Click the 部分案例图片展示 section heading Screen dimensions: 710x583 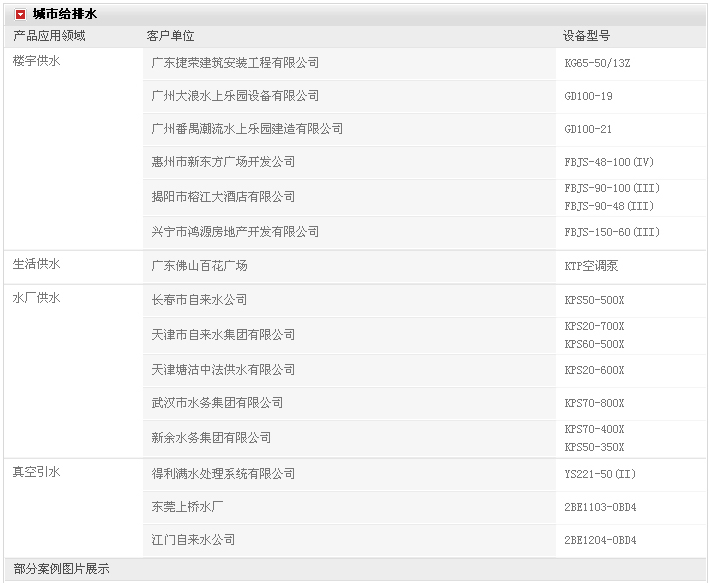[x=61, y=569]
